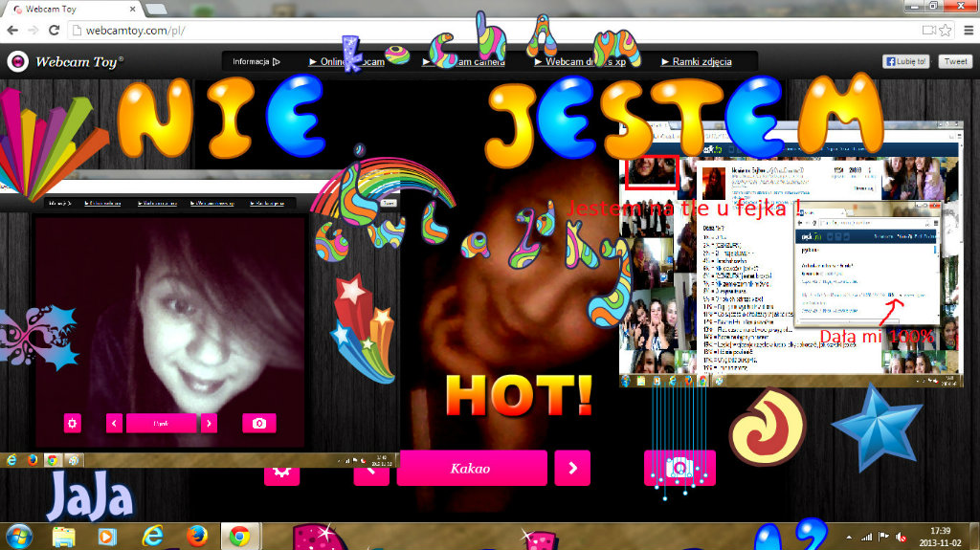Open the Chrome hamburger menu
Viewport: 980px width, 550px height.
(x=969, y=30)
